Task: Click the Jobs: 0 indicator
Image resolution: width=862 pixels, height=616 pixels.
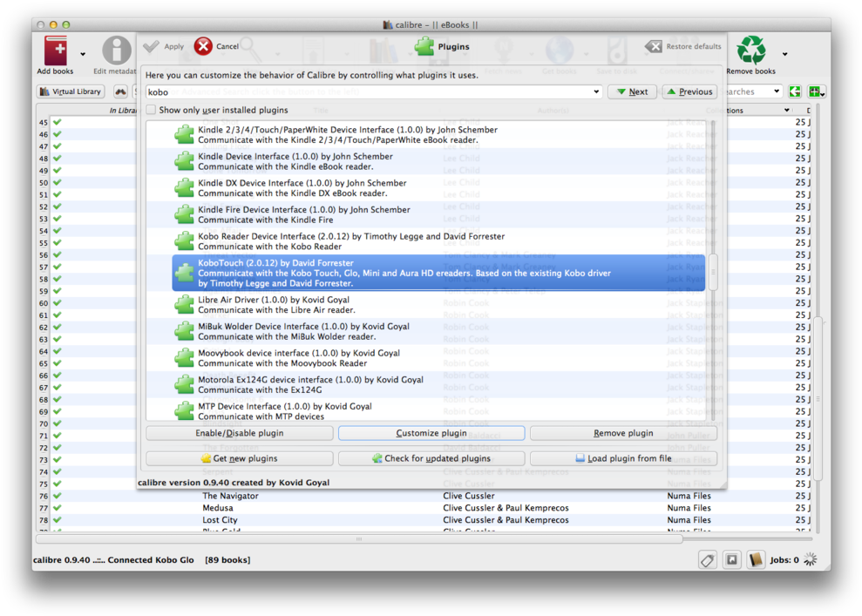Action: pos(784,560)
